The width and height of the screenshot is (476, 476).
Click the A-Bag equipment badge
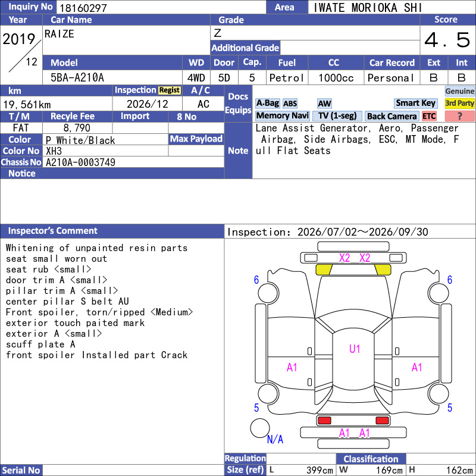pyautogui.click(x=267, y=104)
